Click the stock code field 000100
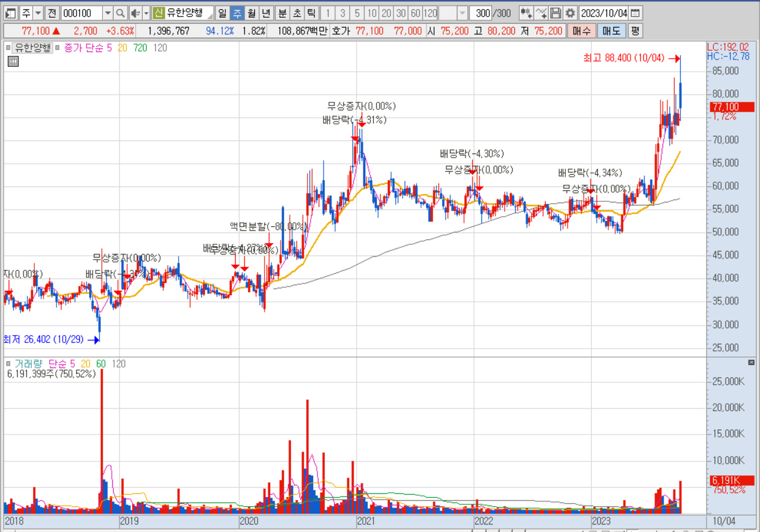This screenshot has width=760, height=532. pos(82,13)
